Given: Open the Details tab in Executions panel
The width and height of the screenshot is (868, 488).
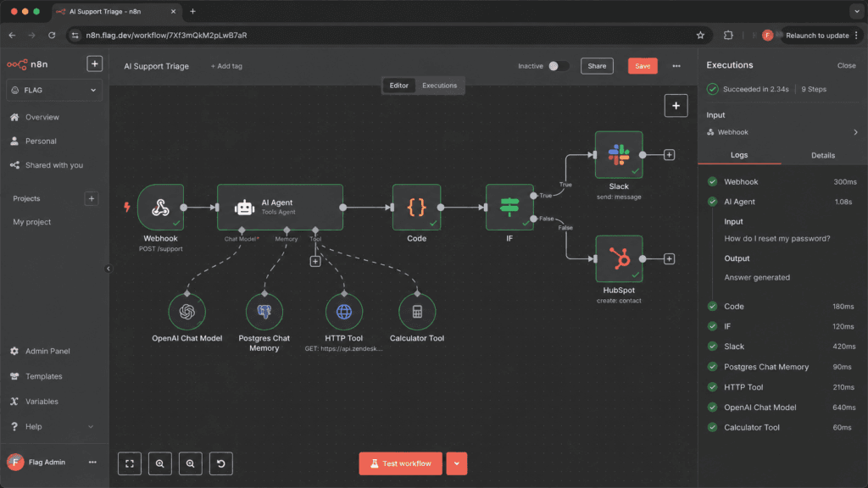Looking at the screenshot, I should pos(822,156).
